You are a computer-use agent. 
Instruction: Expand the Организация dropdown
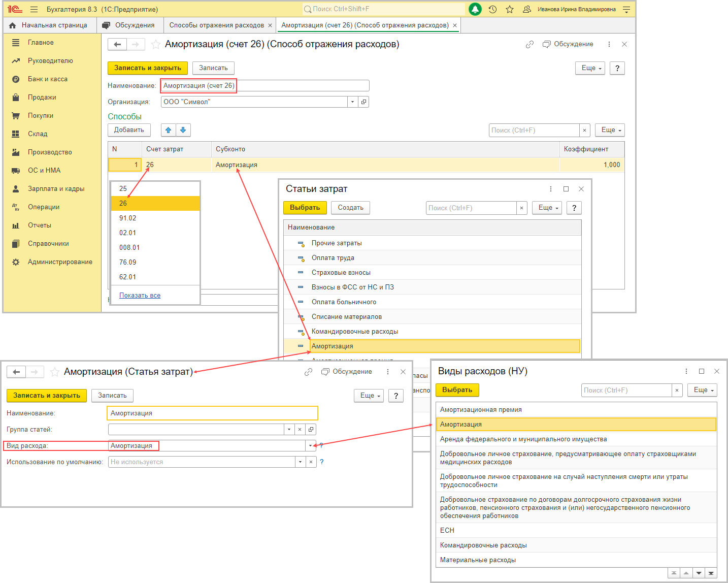[353, 102]
